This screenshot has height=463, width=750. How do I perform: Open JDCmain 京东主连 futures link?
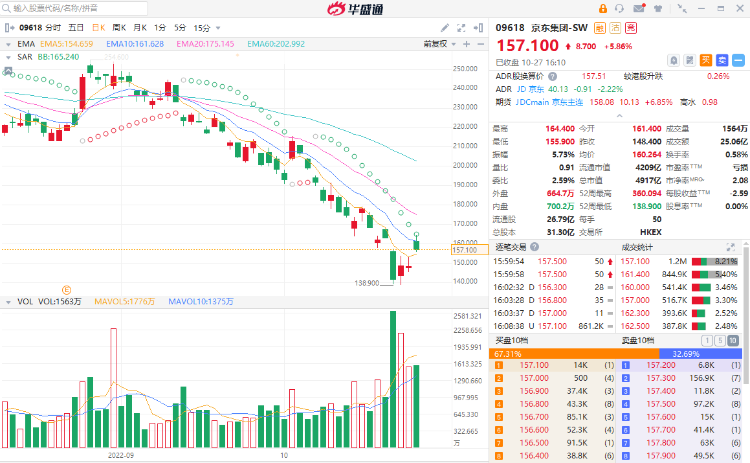tap(550, 102)
